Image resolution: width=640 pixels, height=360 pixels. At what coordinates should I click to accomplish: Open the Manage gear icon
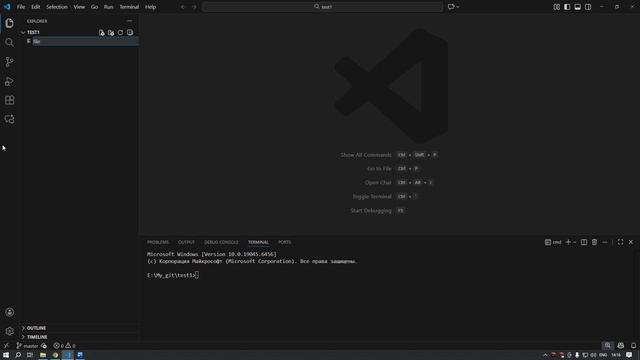coord(9,331)
